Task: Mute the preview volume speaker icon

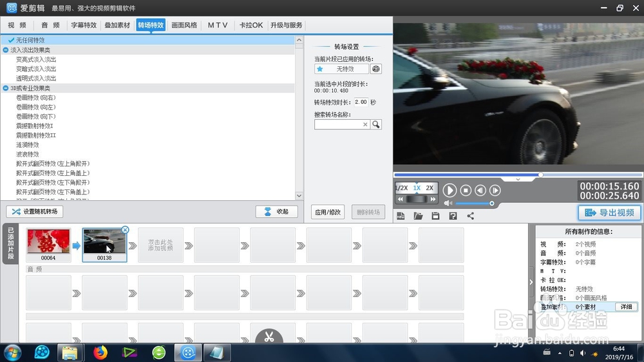Action: [448, 204]
